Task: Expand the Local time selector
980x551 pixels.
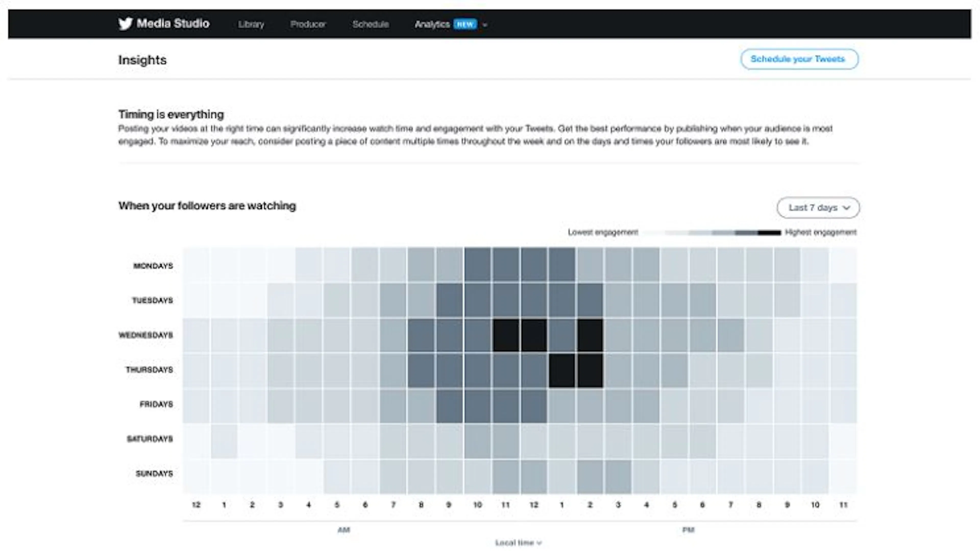Action: (518, 543)
